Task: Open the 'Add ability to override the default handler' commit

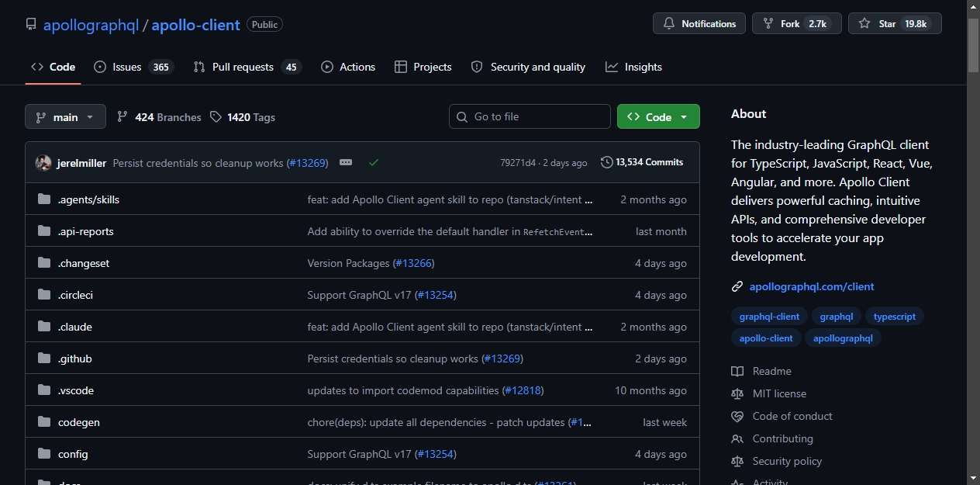Action: coord(450,231)
